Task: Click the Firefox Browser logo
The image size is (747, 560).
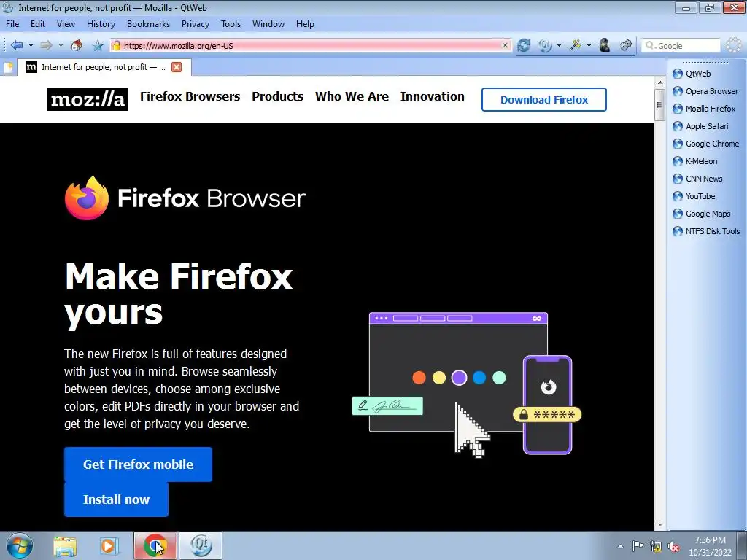Action: click(185, 198)
